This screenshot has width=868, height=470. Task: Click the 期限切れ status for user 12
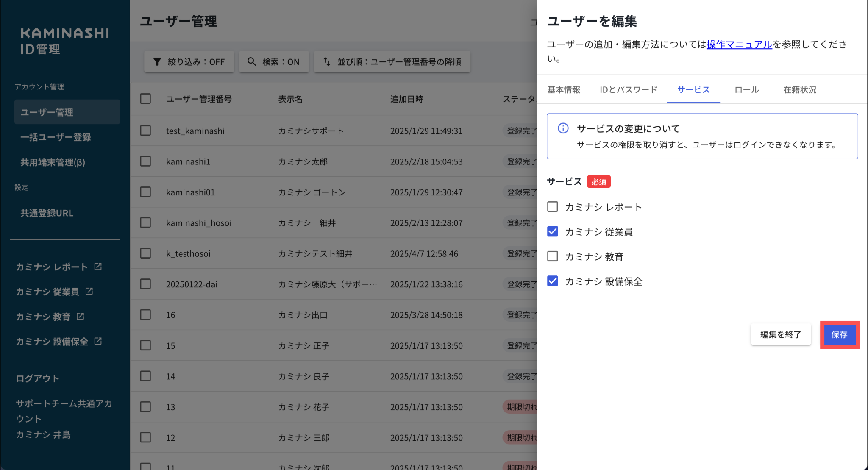(520, 437)
